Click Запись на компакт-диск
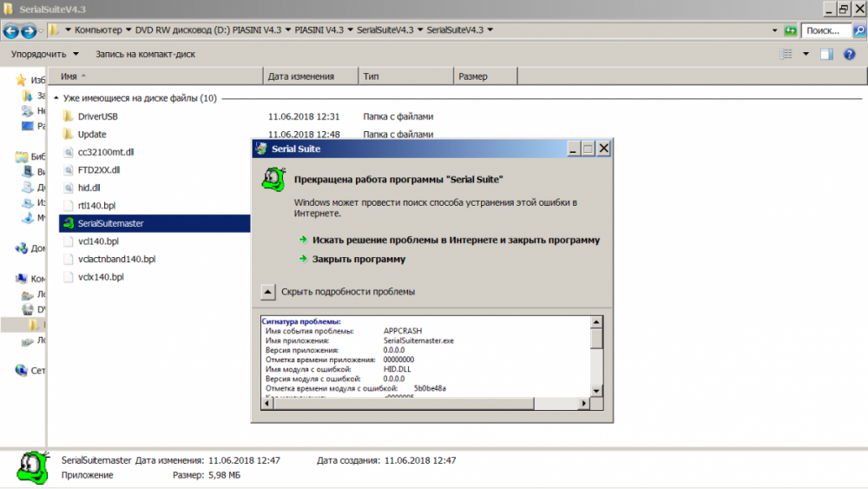The width and height of the screenshot is (868, 489). pyautogui.click(x=145, y=54)
